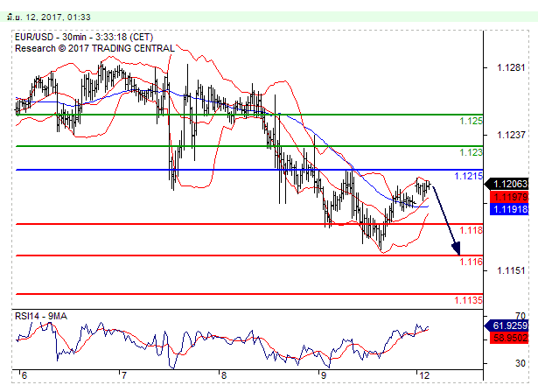Click the 1.1151 price axis label
The width and height of the screenshot is (538, 392).
(x=511, y=271)
